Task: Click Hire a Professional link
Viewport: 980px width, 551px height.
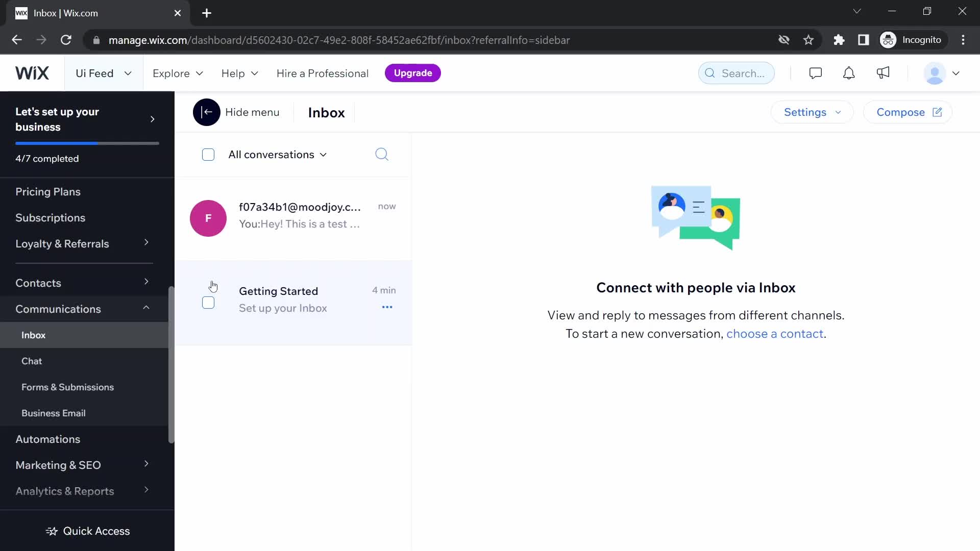Action: point(322,73)
